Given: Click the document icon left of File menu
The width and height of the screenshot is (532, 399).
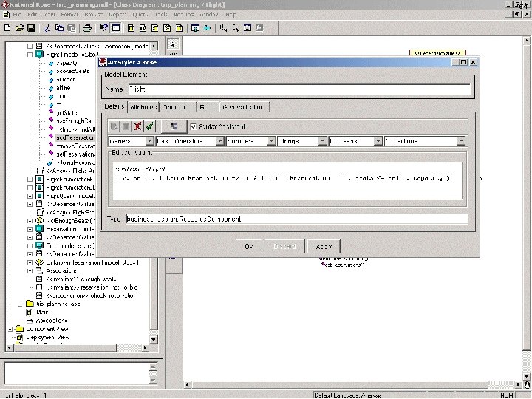Looking at the screenshot, I should coord(7,15).
